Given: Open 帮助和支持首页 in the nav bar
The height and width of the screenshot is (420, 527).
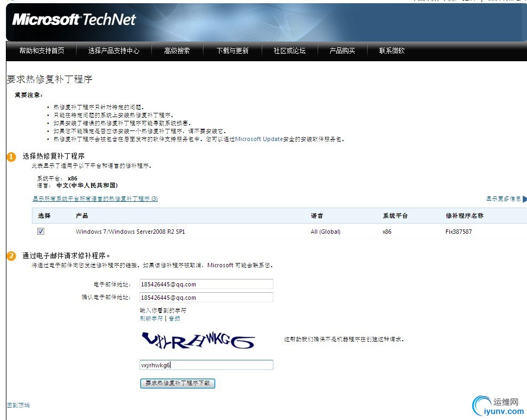Looking at the screenshot, I should tap(42, 51).
